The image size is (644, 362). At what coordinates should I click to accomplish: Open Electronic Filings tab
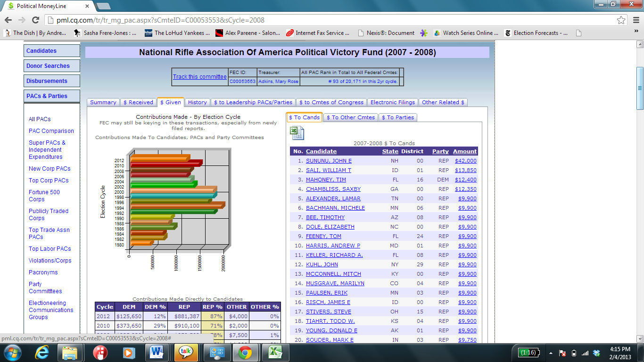click(393, 102)
